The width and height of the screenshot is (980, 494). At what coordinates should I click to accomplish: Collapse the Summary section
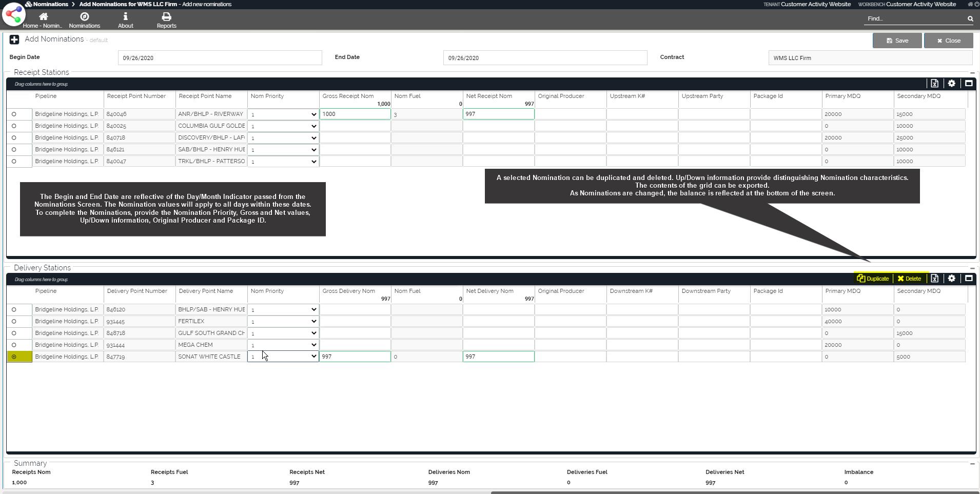[x=972, y=464]
